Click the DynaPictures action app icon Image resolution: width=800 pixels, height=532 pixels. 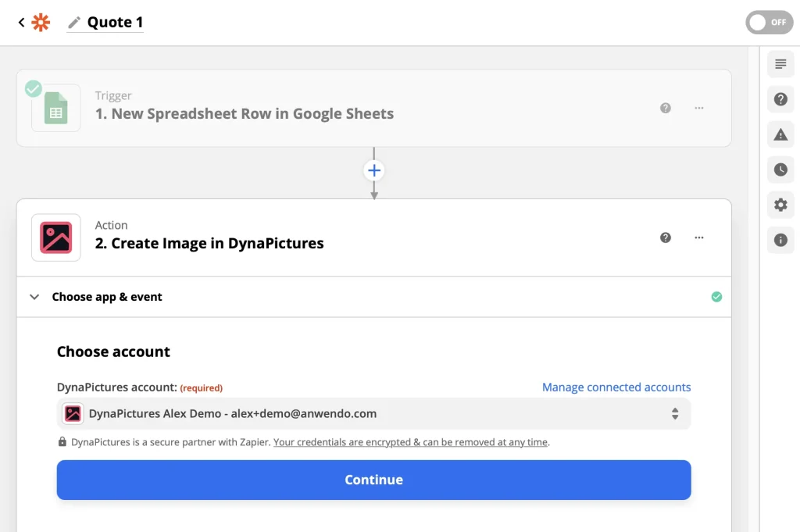(56, 237)
